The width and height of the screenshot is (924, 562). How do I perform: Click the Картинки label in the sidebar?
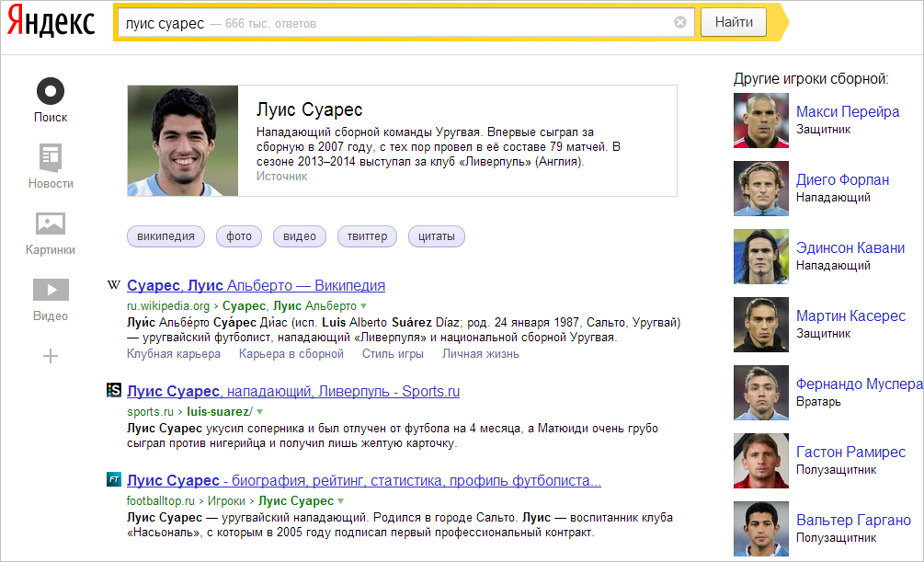[50, 250]
